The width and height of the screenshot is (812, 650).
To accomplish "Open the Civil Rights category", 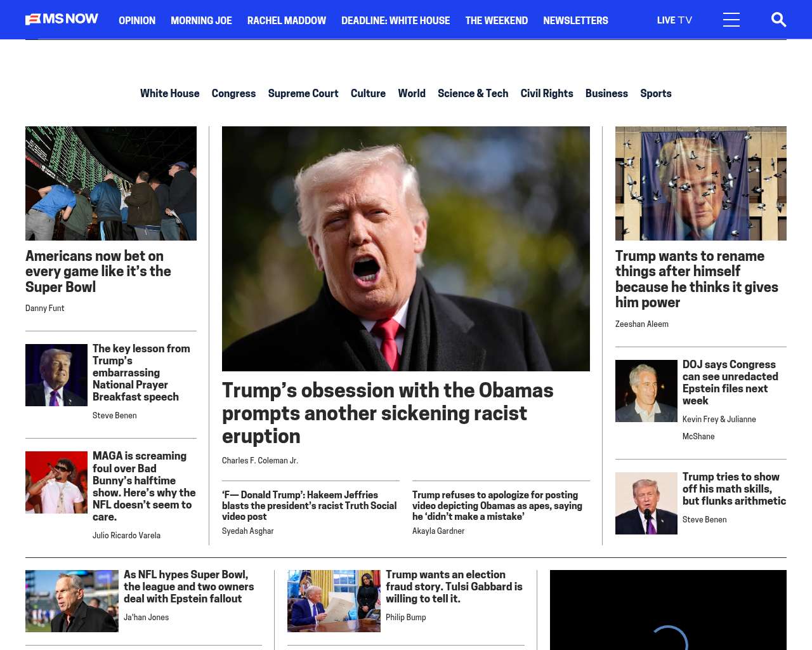I will (546, 93).
